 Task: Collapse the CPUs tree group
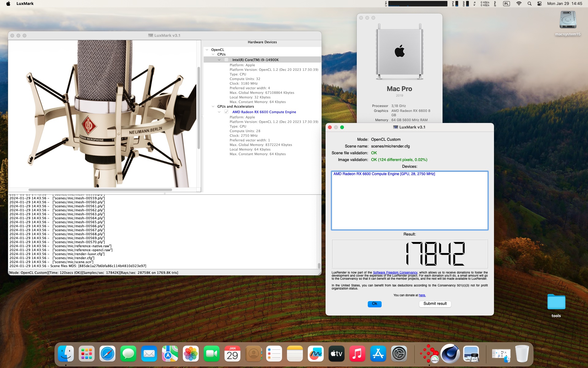tap(213, 54)
